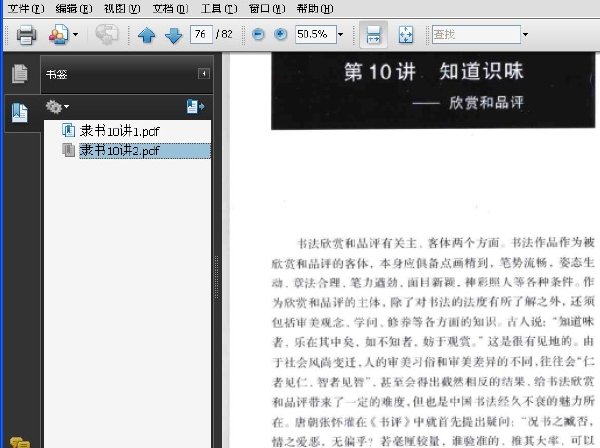Click the collaborate/share people icon

point(59,35)
